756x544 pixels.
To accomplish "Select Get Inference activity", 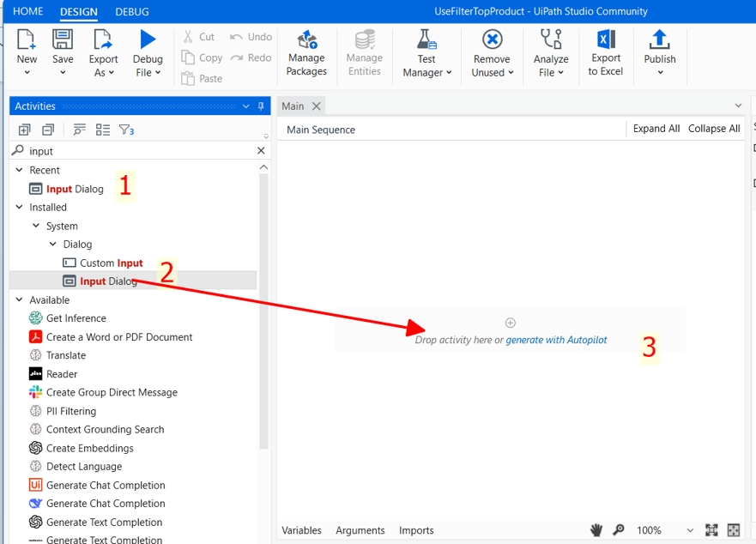I will (x=76, y=318).
